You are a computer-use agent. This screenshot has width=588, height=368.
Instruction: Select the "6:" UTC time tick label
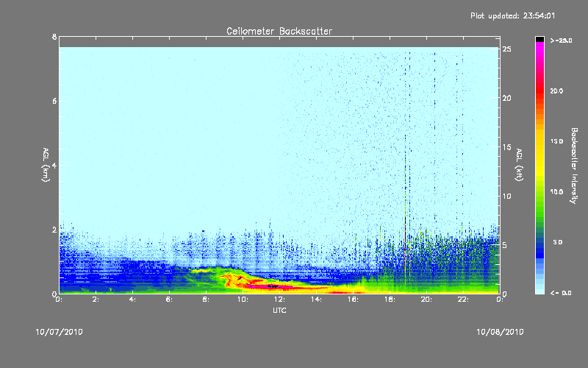(x=170, y=300)
